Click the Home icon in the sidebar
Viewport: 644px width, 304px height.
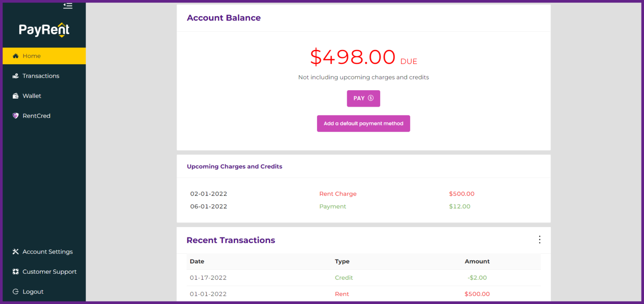16,55
